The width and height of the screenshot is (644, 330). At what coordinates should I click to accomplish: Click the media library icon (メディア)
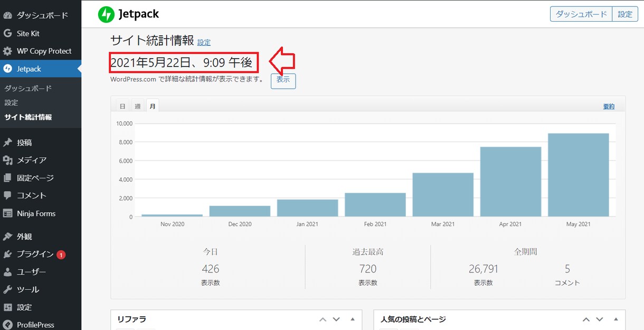click(7, 160)
